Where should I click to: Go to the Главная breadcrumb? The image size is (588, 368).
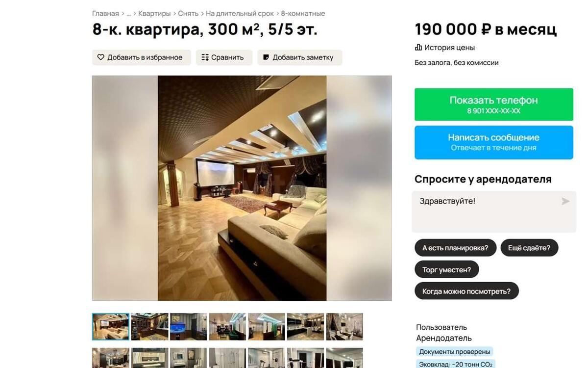(x=105, y=14)
